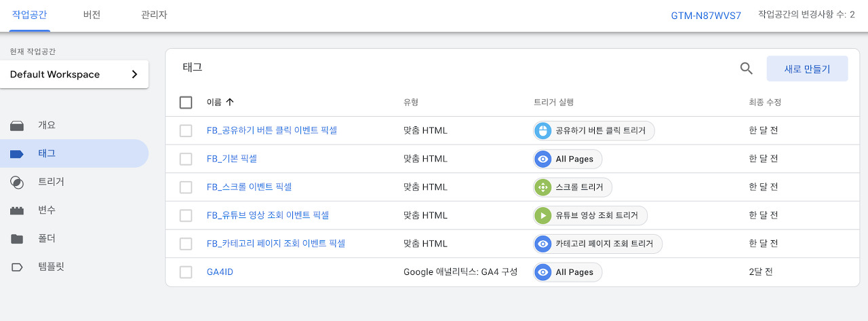The image size is (868, 321).
Task: Click the 공유하기 버튼 클릭 트리거 mouse icon
Action: [542, 130]
